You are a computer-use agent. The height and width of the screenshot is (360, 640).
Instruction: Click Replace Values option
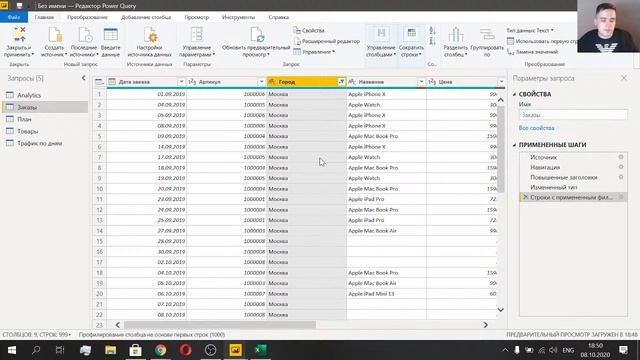532,52
